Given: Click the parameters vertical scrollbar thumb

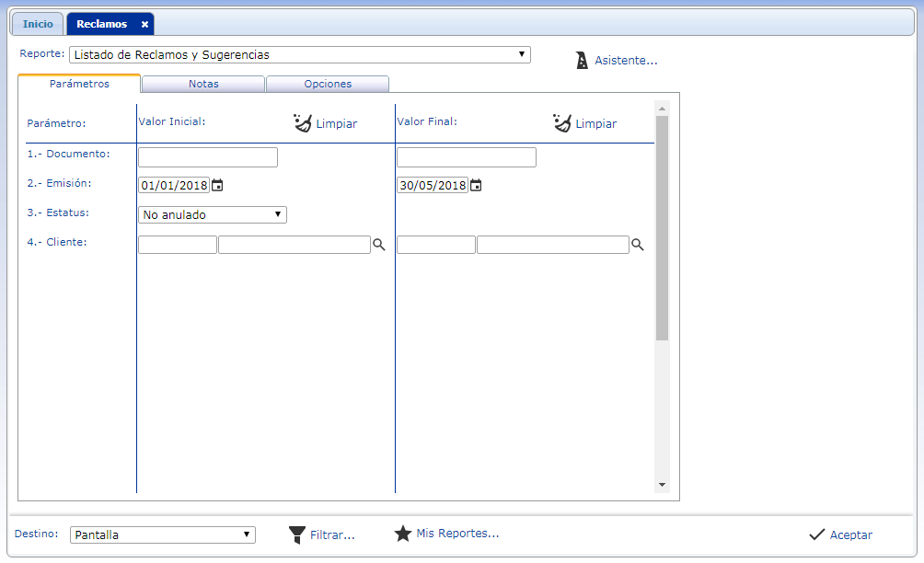Looking at the screenshot, I should pos(662,228).
